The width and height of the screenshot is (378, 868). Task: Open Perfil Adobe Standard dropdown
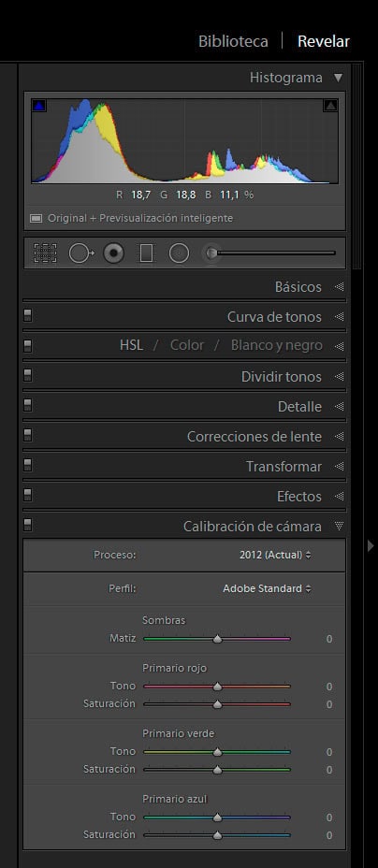click(x=267, y=588)
